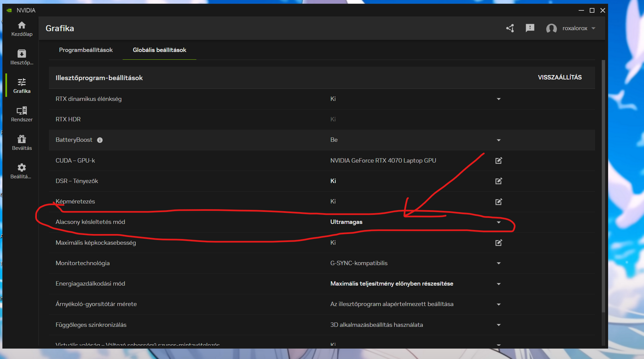
Task: Click the BatteryBoost info icon
Action: 100,140
